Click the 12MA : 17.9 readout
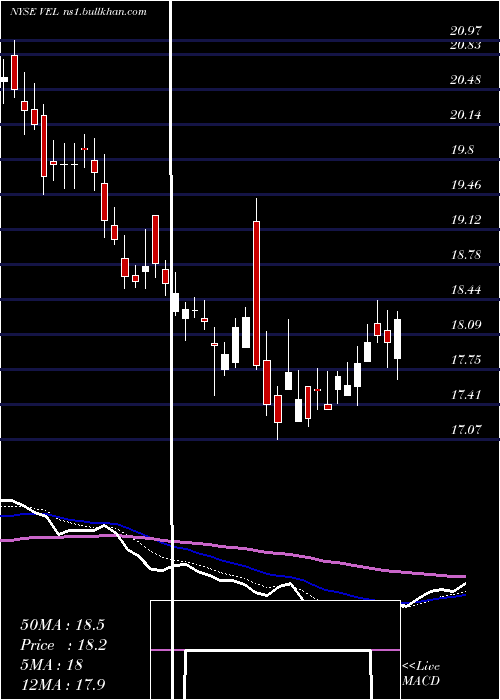This screenshot has height=700, width=500. point(62,684)
